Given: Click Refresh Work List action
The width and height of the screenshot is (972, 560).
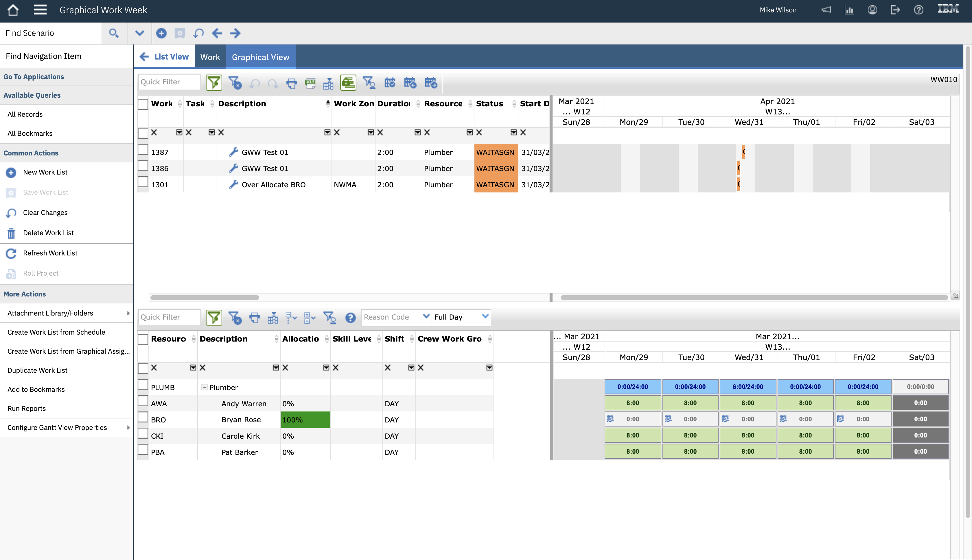Looking at the screenshot, I should (x=50, y=253).
